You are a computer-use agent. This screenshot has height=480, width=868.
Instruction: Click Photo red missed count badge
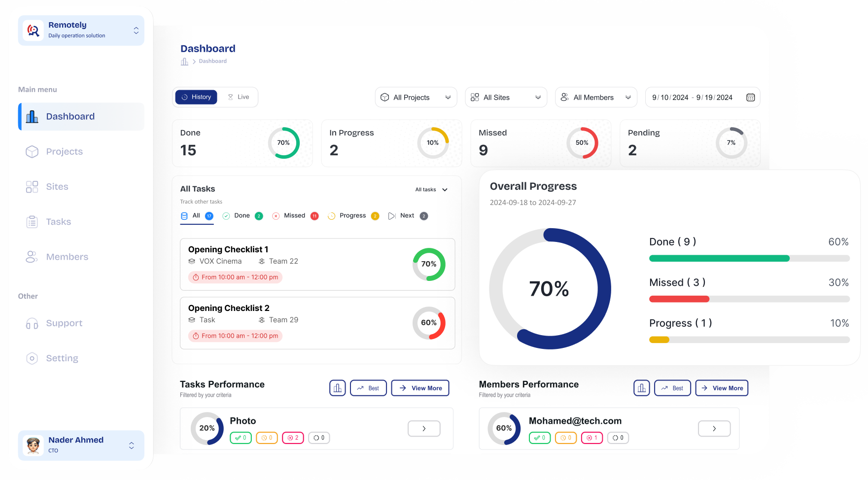pos(293,438)
